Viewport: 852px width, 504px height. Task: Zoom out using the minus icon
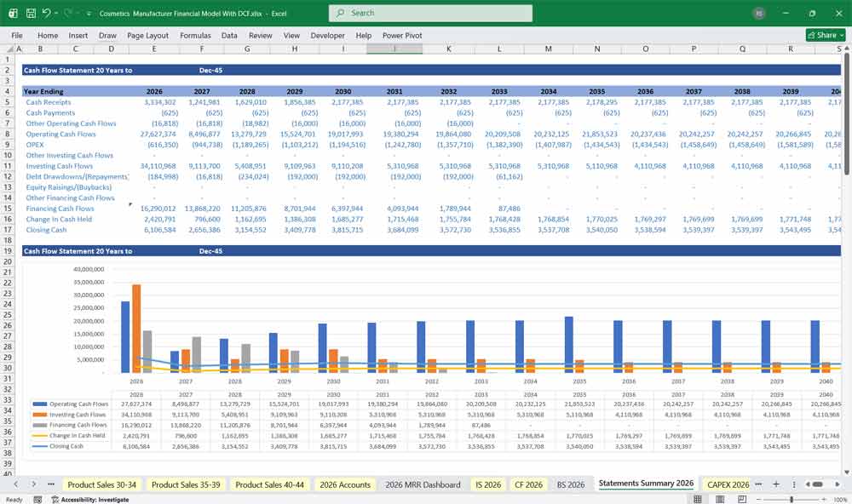click(x=758, y=497)
